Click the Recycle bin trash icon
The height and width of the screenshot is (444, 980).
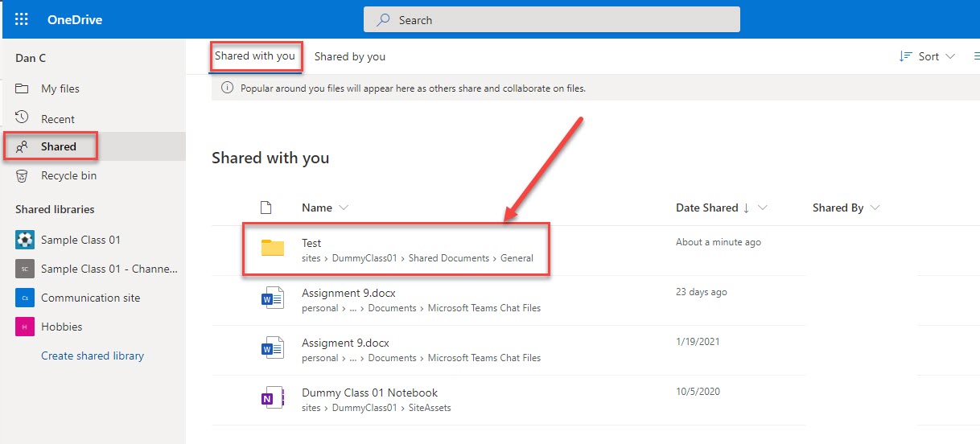(23, 175)
